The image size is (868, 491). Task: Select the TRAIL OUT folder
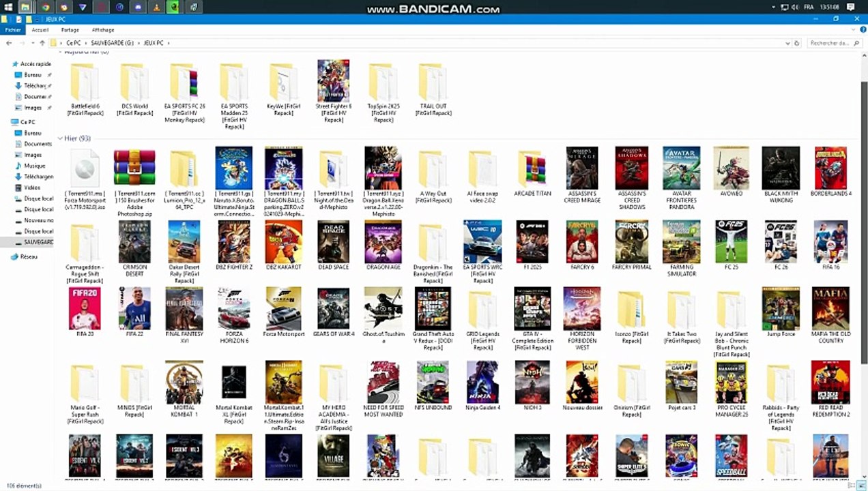point(433,89)
